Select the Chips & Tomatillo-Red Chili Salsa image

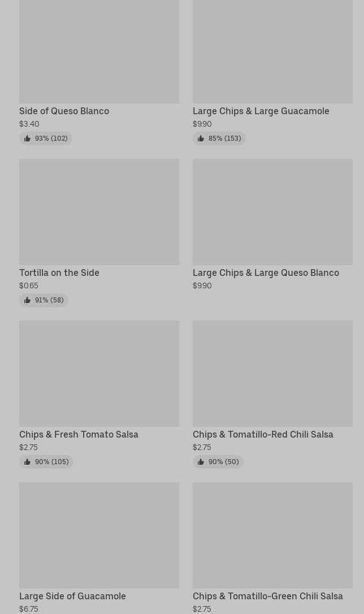[x=272, y=373]
